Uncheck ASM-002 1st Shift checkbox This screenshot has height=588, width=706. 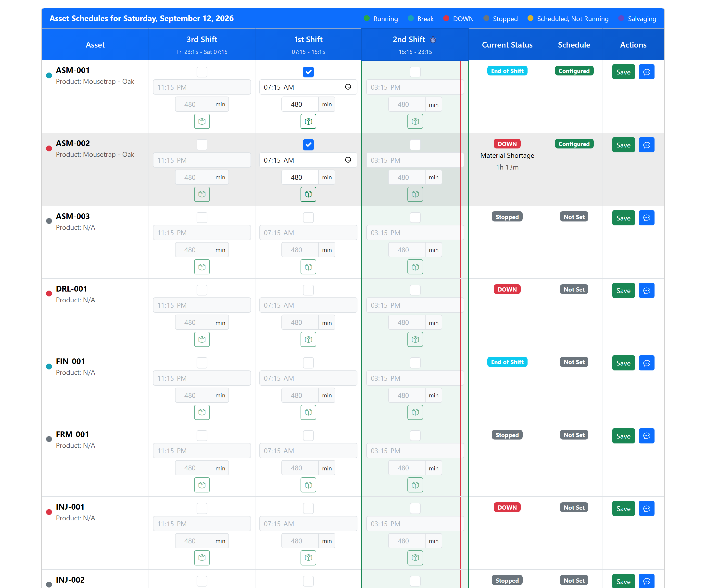tap(308, 145)
